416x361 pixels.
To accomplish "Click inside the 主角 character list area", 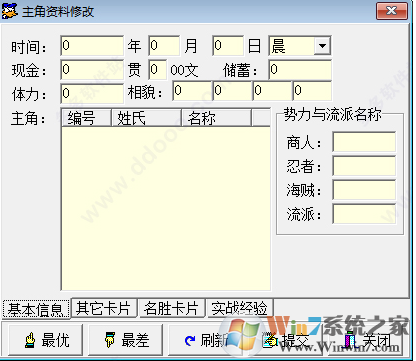I will tap(166, 208).
